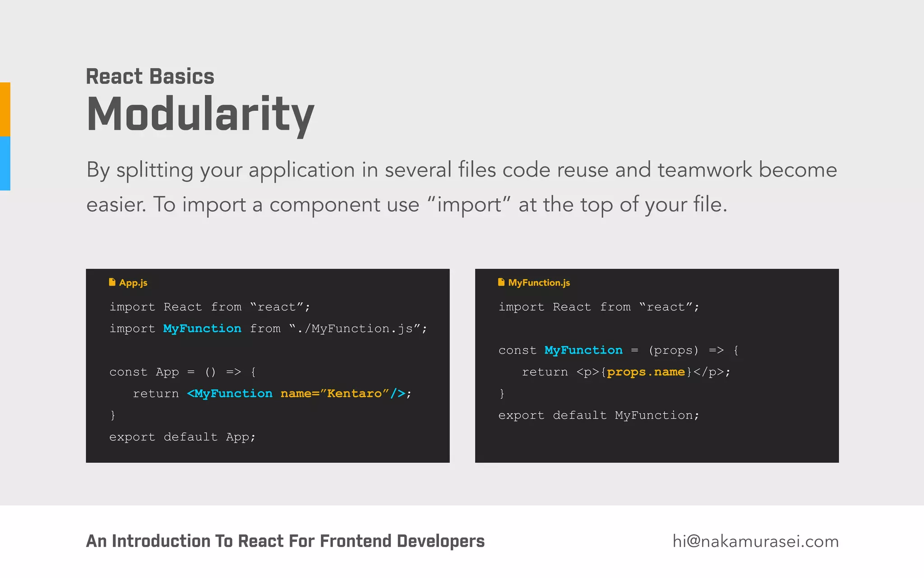Click the MyFunction.js file icon

(501, 282)
